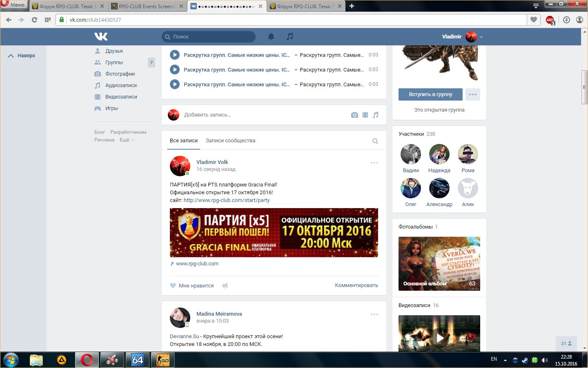Click the VK logo in header
This screenshot has height=368, width=588.
(101, 36)
